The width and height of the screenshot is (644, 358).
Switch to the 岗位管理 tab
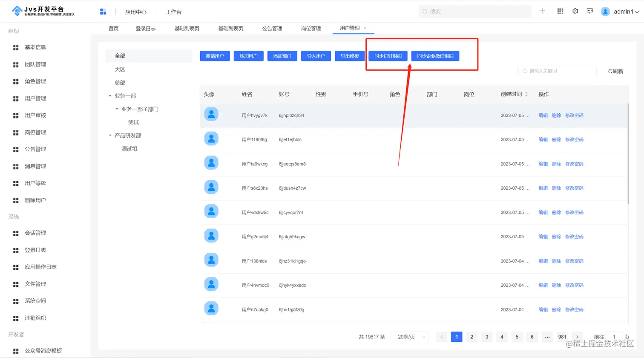[311, 29]
